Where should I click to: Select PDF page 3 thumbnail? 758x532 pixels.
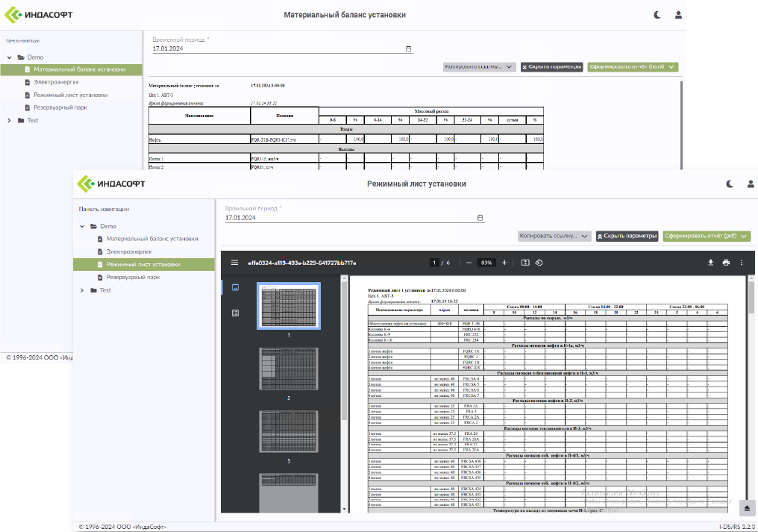[289, 431]
